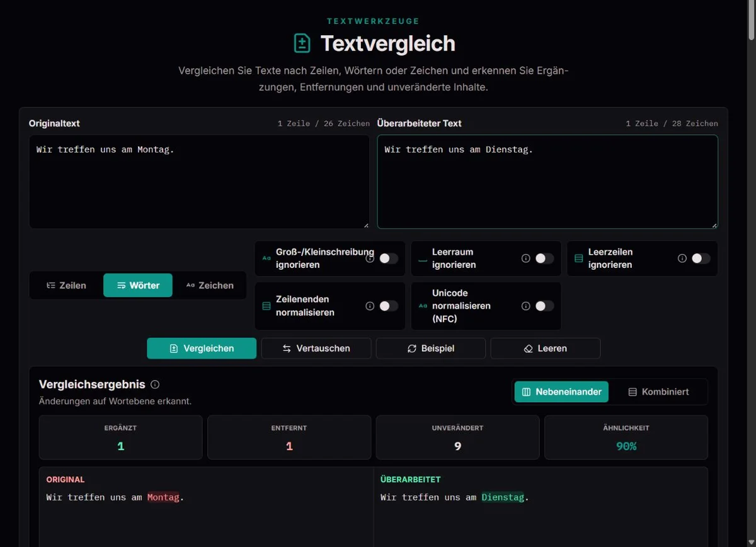Click info icon beside Vergleichsergebnis heading
The width and height of the screenshot is (756, 547).
click(155, 384)
